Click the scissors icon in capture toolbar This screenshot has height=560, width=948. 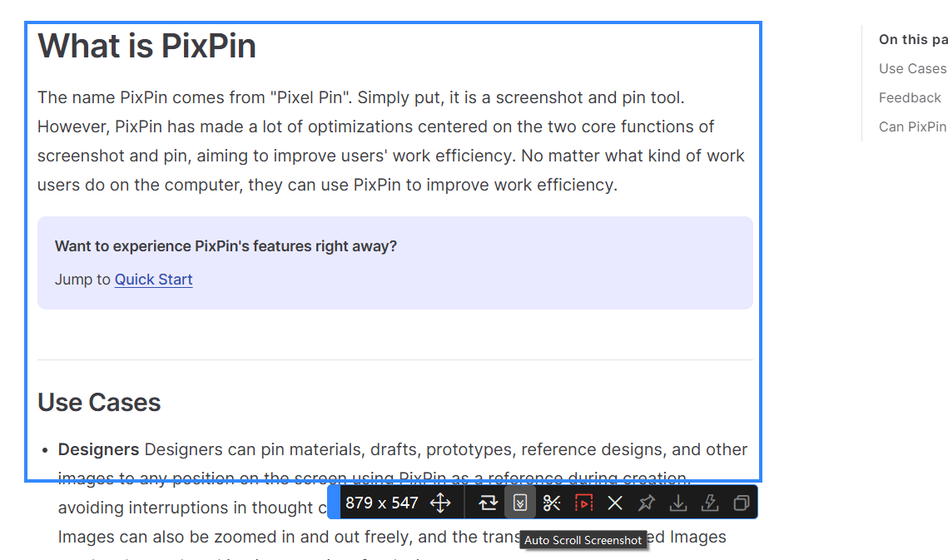click(x=552, y=503)
